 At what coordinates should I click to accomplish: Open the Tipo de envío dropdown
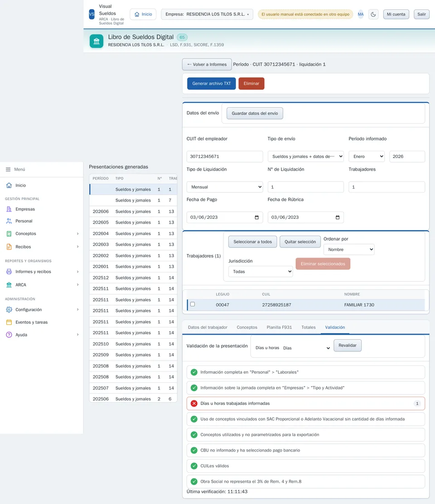pyautogui.click(x=306, y=157)
